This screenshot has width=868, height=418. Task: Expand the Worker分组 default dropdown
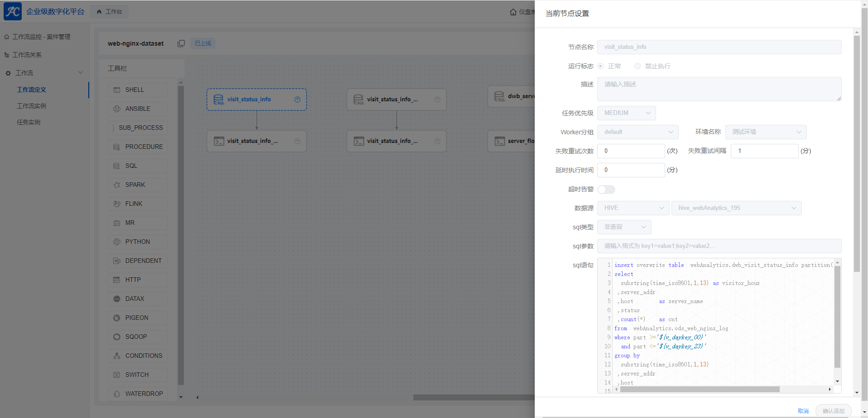(x=638, y=132)
